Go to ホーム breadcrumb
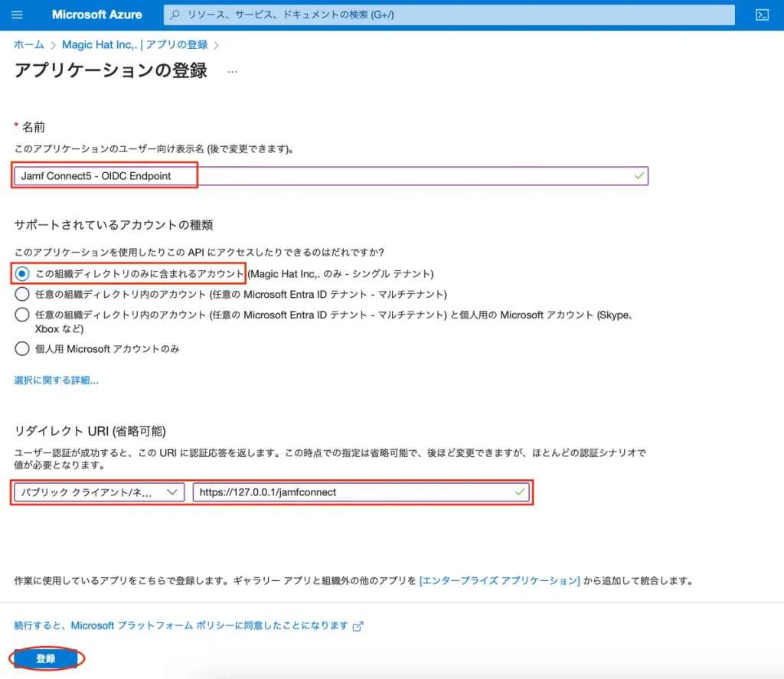Image resolution: width=784 pixels, height=679 pixels. coord(29,45)
